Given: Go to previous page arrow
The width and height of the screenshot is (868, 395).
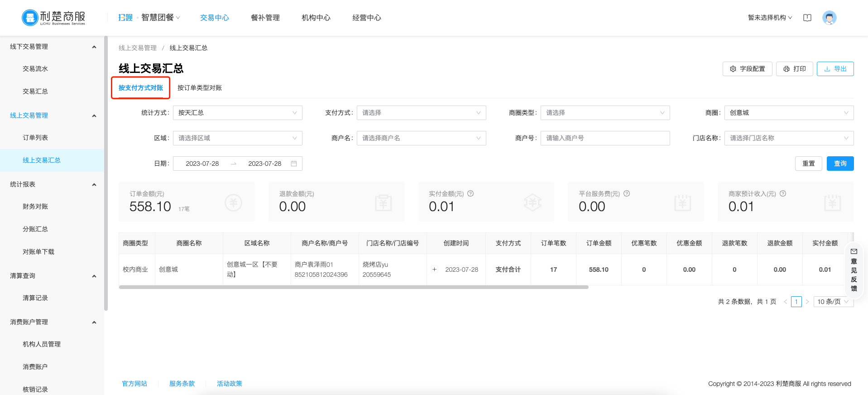Looking at the screenshot, I should [x=786, y=302].
